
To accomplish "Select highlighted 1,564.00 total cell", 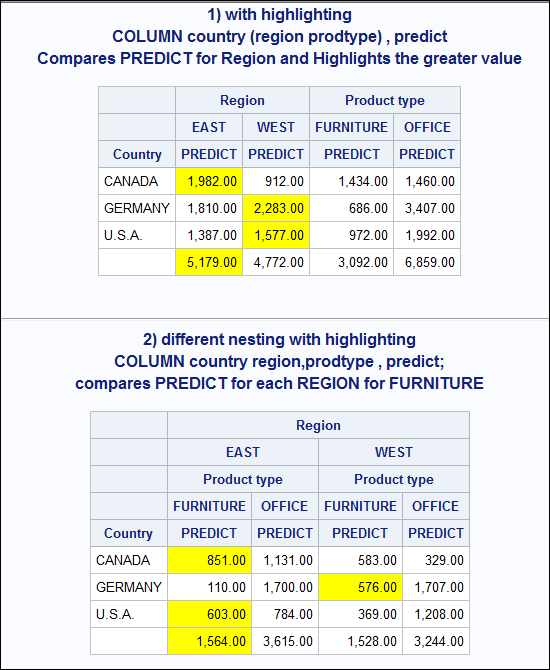I will pos(209,641).
